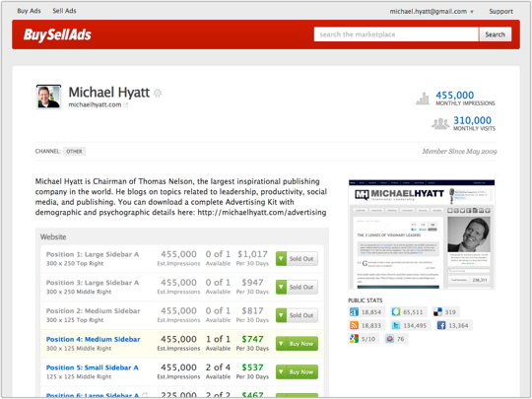The height and width of the screenshot is (399, 532).
Task: Open the Position 5: Small Sidebar A link
Action: coord(93,367)
